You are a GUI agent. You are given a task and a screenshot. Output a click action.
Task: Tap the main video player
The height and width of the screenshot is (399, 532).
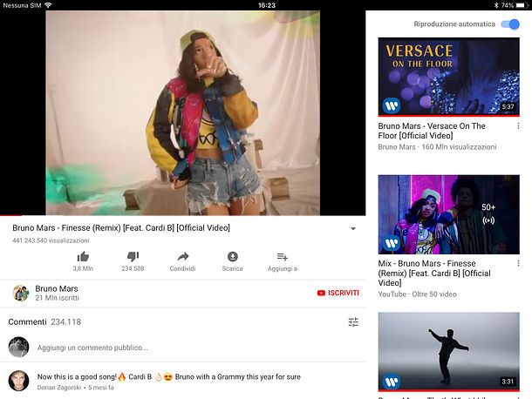click(183, 113)
